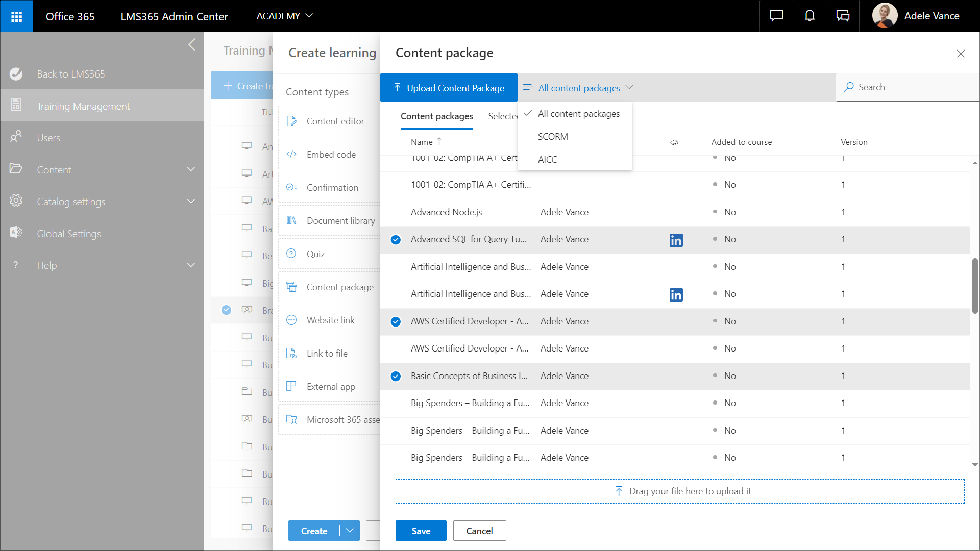Click the Content package type icon
Screen dimensions: 980x551
point(291,287)
